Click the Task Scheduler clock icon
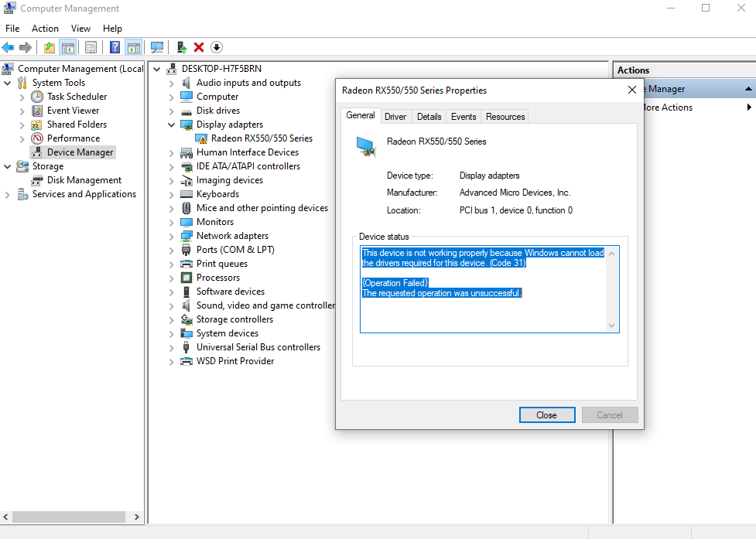756x539 pixels. (x=37, y=97)
